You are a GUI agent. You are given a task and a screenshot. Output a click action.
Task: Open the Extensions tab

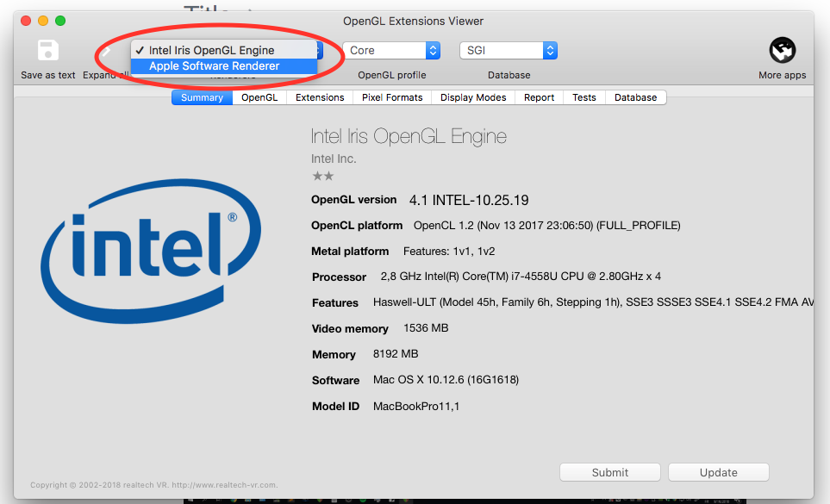tap(320, 97)
